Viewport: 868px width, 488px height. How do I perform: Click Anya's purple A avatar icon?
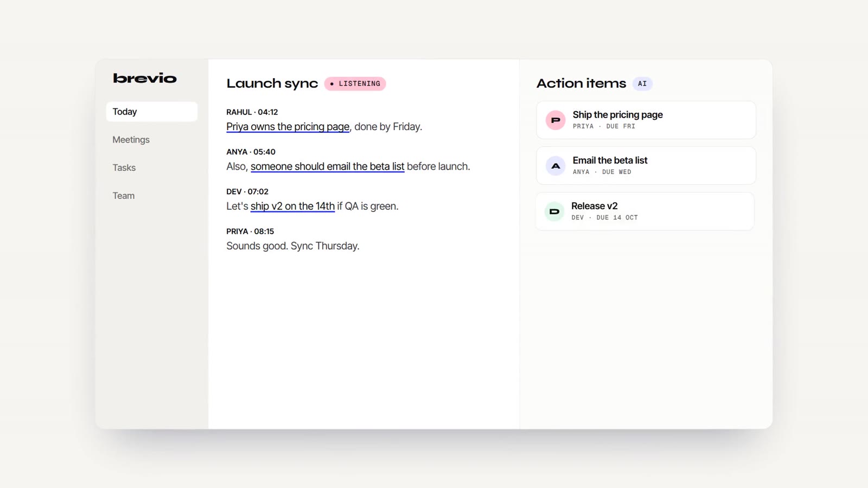click(x=556, y=165)
